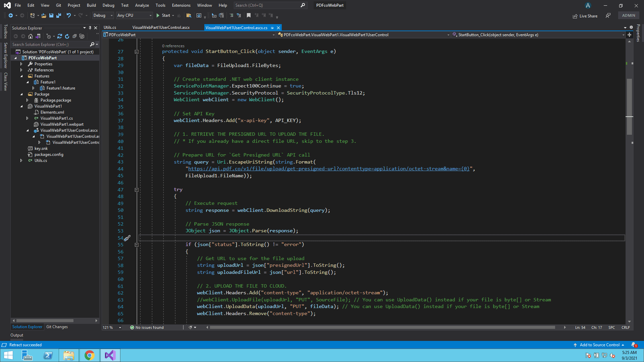
Task: Open the Extensions menu
Action: pyautogui.click(x=181, y=5)
